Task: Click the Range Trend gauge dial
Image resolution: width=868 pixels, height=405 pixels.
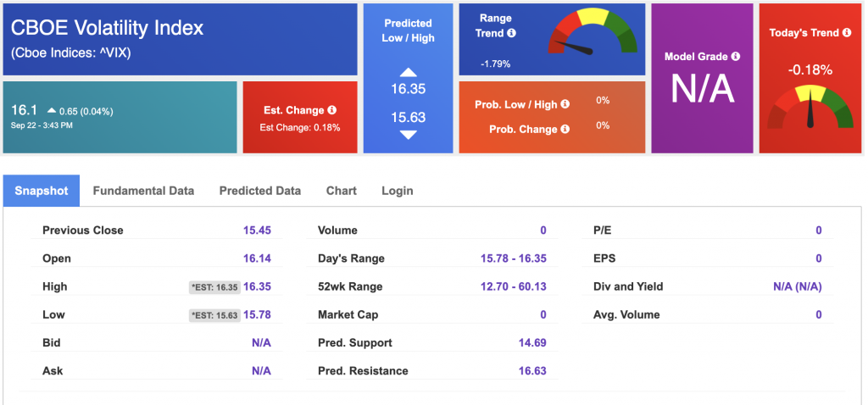Action: coord(593,38)
